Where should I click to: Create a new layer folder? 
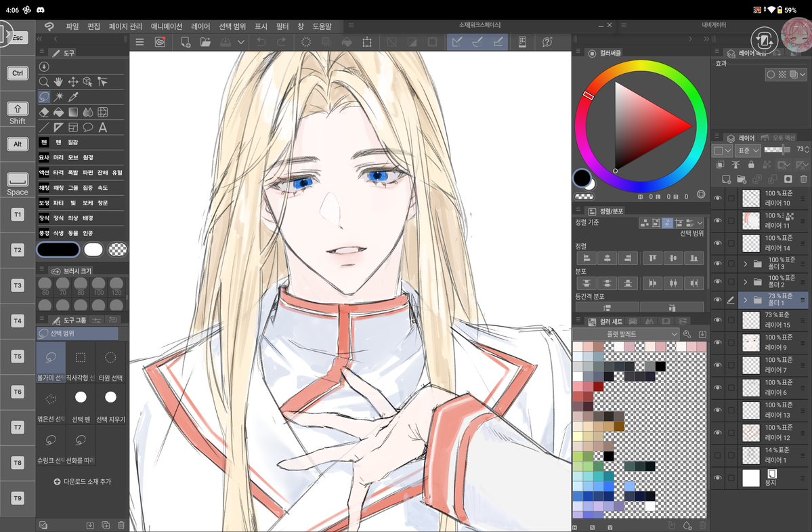742,179
